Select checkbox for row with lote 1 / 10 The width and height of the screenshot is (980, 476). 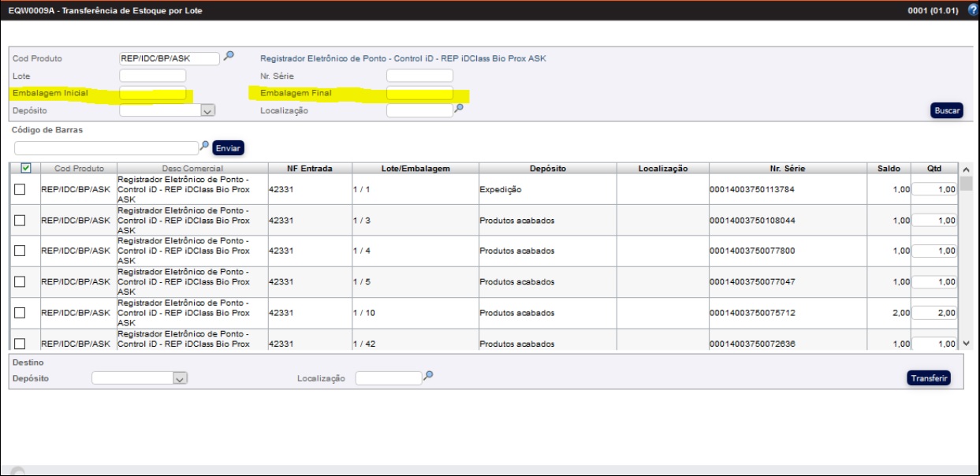20,313
